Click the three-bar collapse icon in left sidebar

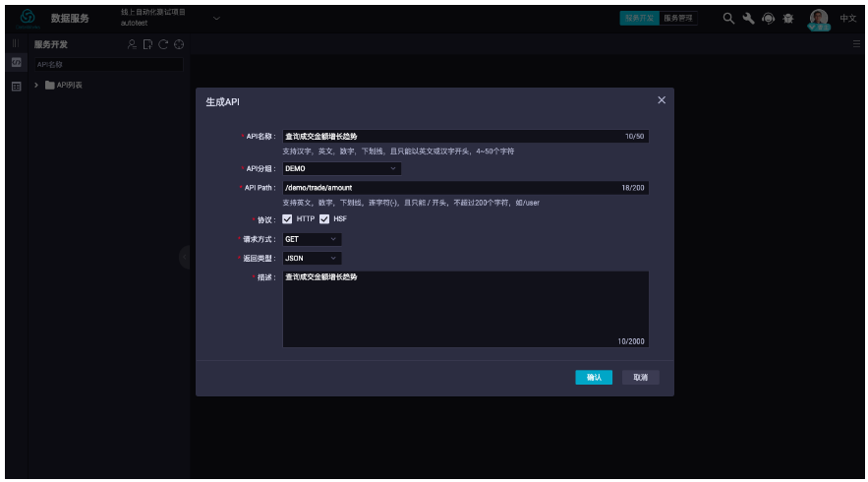[16, 43]
